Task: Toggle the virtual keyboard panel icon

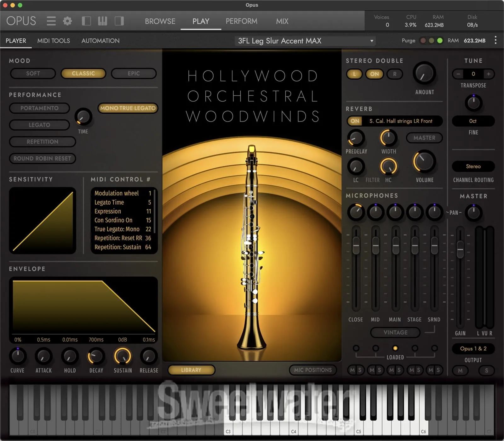Action: pos(102,21)
